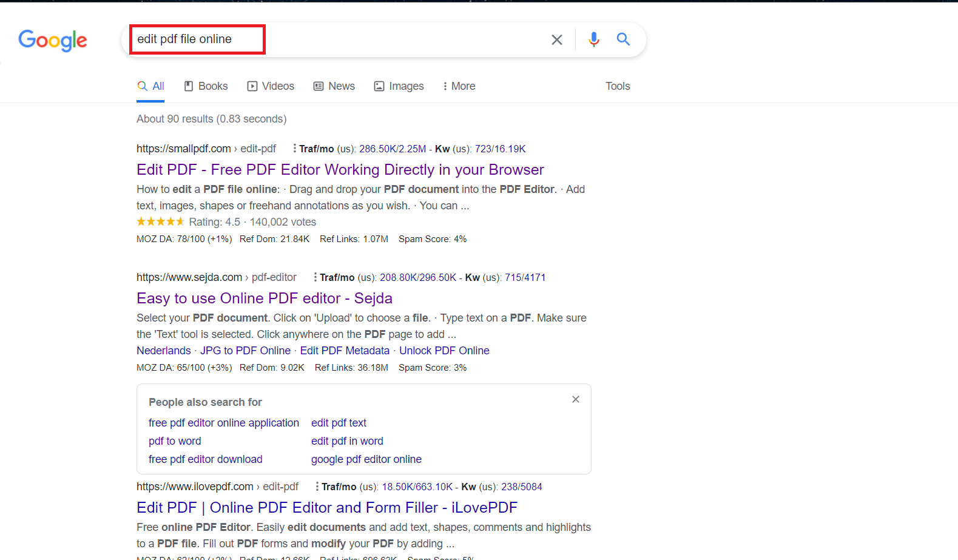958x560 pixels.
Task: Switch to the Books tab
Action: 206,86
